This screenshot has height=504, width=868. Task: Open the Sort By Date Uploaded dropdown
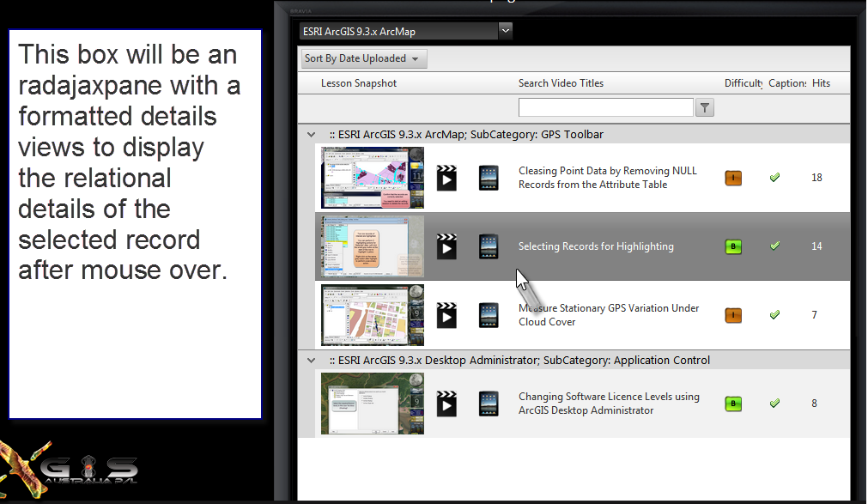(364, 58)
